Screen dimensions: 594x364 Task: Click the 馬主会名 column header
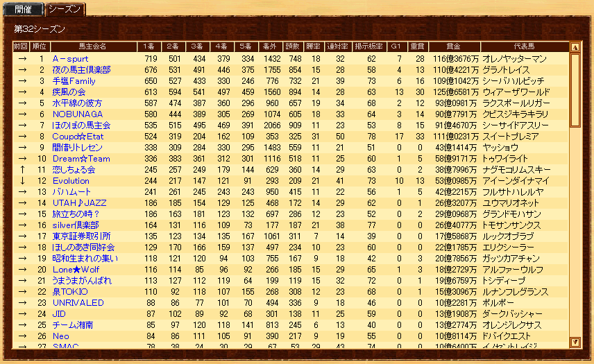(x=92, y=46)
